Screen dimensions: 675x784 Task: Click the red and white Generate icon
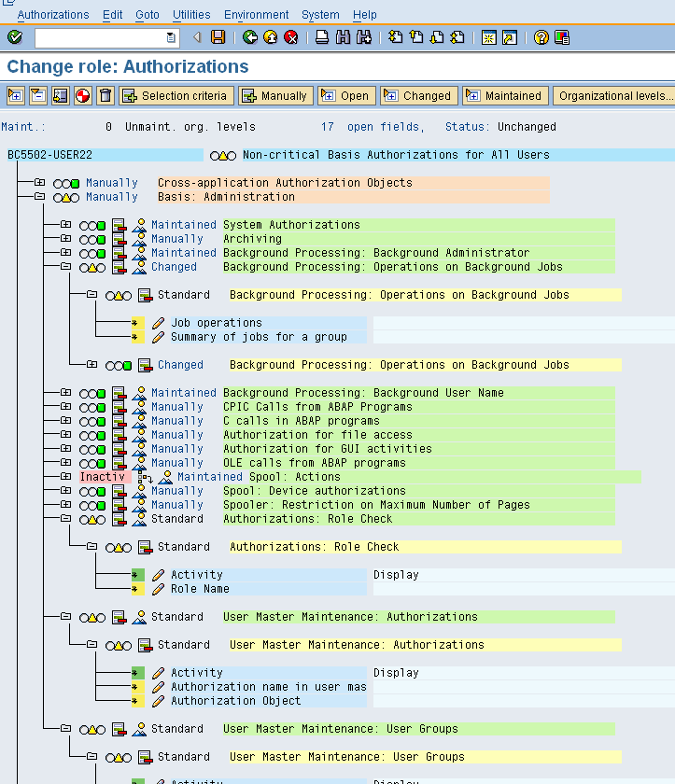click(83, 95)
